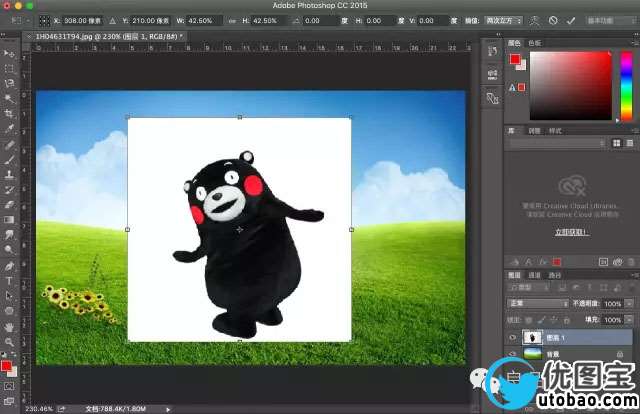Select the Brush tool
The width and height of the screenshot is (640, 414).
coord(9,159)
